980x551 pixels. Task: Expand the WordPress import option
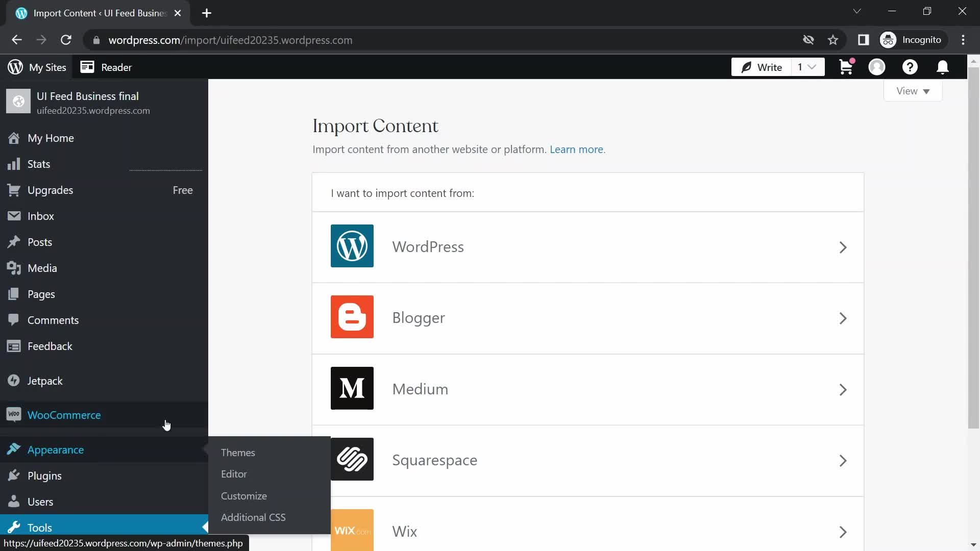point(843,247)
